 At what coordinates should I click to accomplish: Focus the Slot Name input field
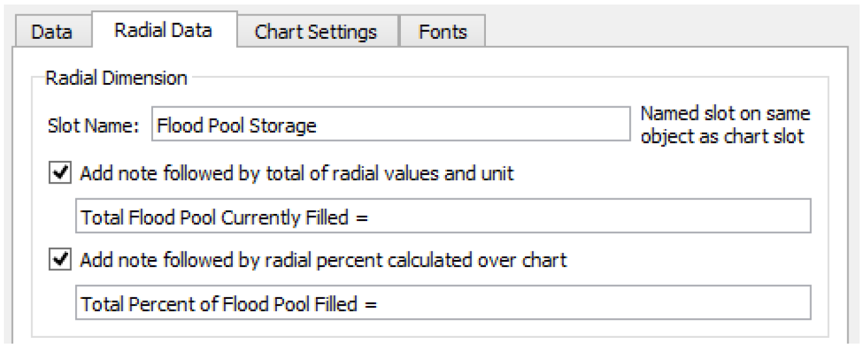391,125
